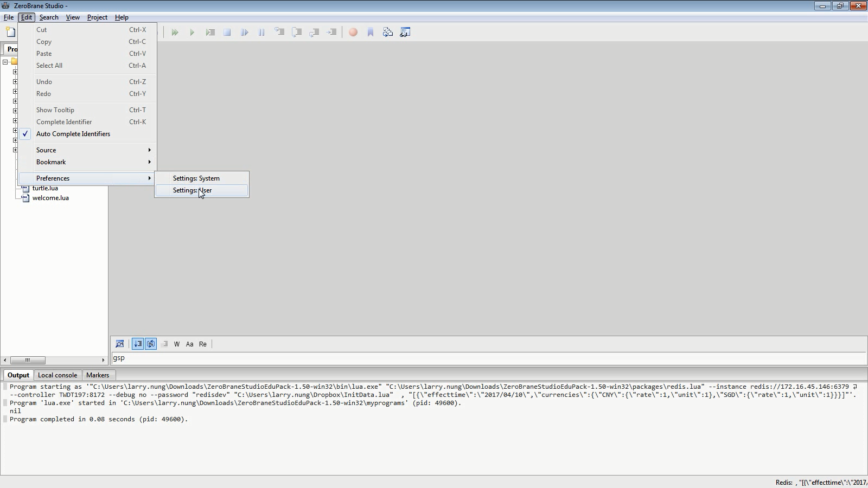The width and height of the screenshot is (868, 488).
Task: Click the project tree scrollbar right arrow
Action: 103,360
